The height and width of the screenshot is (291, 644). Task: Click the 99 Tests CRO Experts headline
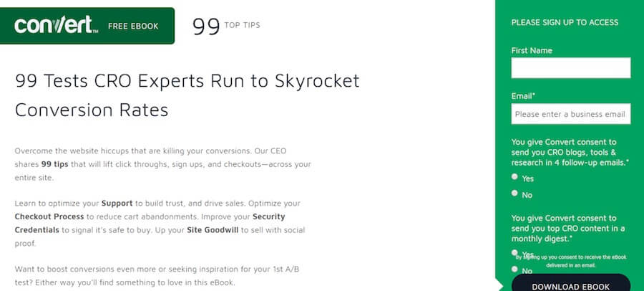187,95
